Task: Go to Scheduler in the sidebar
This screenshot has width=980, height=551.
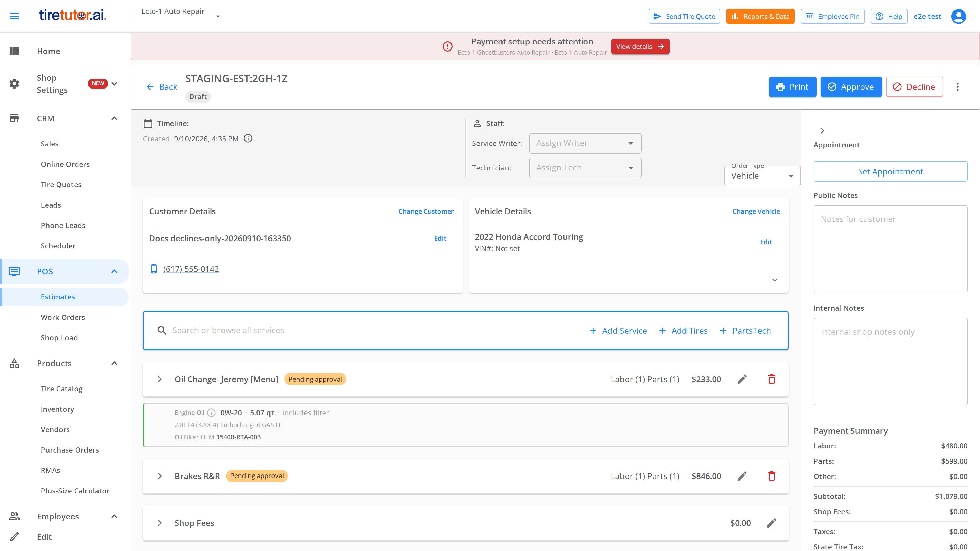Action: pyautogui.click(x=58, y=246)
